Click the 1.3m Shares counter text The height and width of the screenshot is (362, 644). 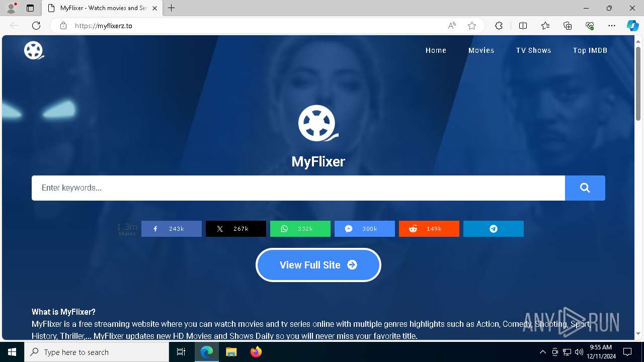click(x=127, y=229)
